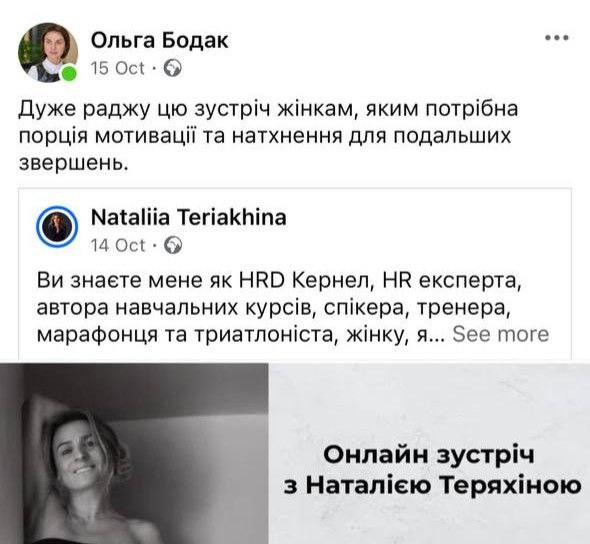Open the Nataliia Teriakhina profile name link
The height and width of the screenshot is (544, 590).
click(x=189, y=217)
